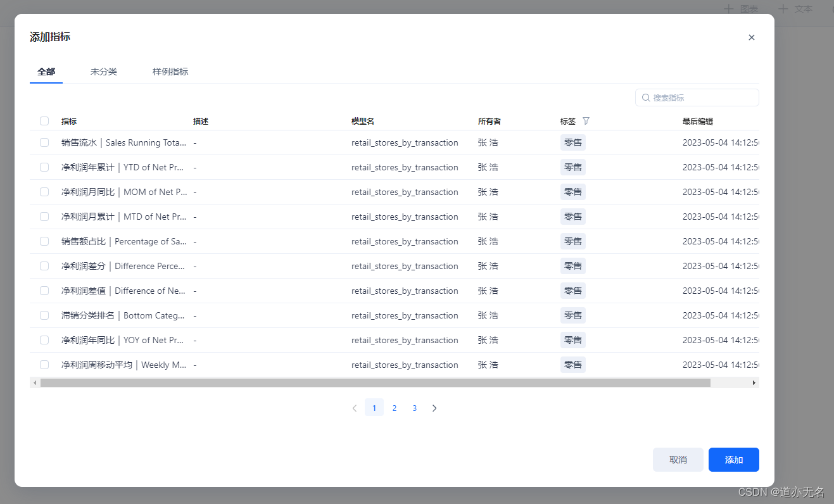Check the 滞销分类排名 row checkbox

44,315
